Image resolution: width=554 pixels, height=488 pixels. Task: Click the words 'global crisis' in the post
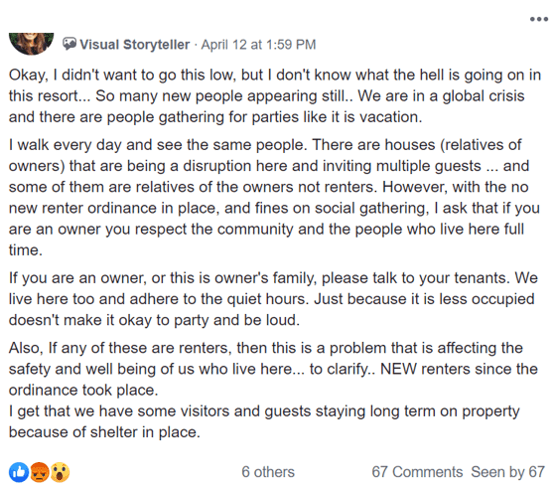483,96
